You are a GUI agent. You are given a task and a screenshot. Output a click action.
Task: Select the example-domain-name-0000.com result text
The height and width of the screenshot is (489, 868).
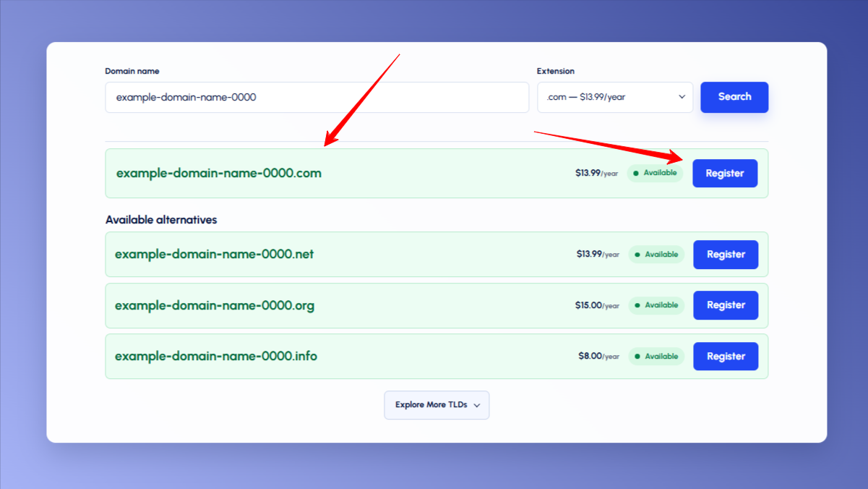(x=219, y=174)
